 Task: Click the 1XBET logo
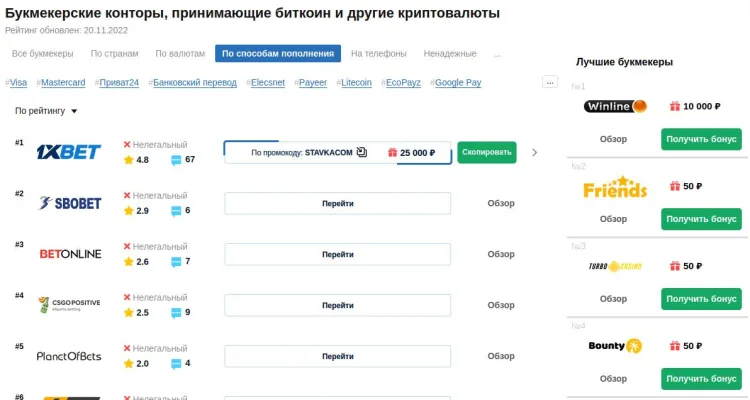(69, 152)
